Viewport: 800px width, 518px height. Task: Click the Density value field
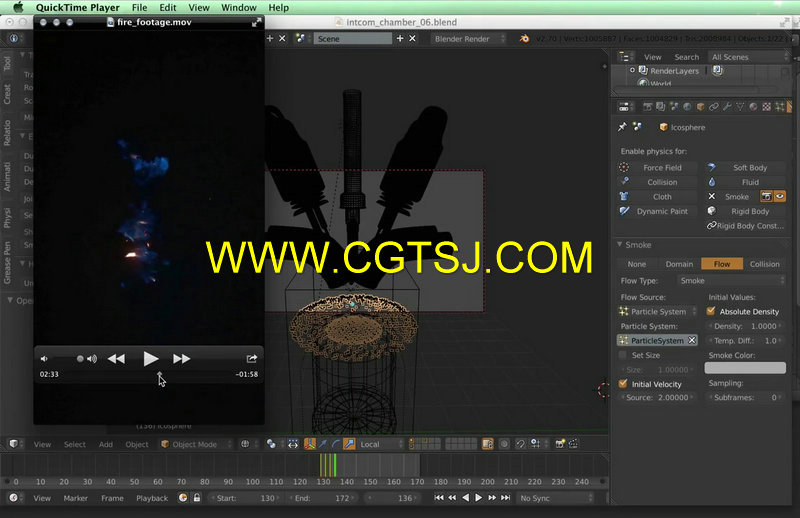pos(745,326)
